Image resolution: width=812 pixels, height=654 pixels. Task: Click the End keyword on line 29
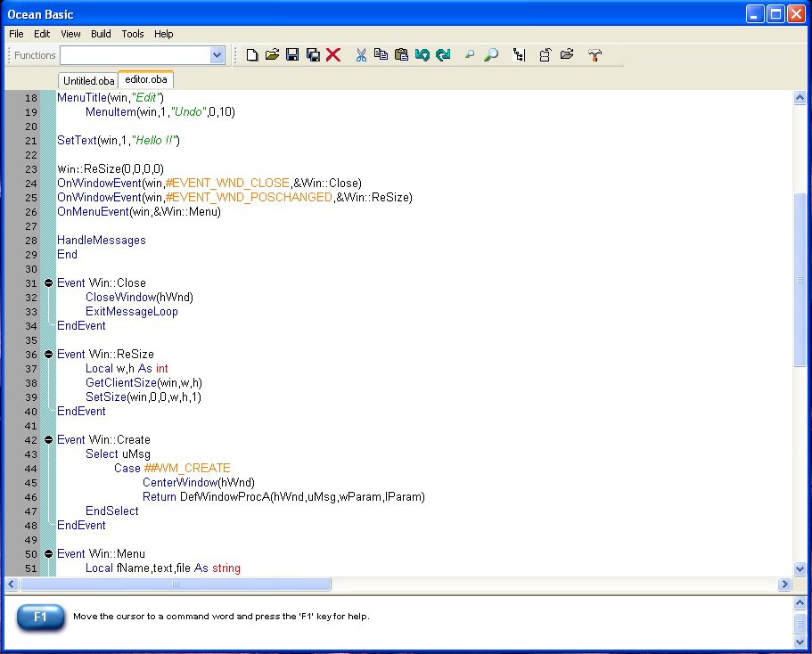tap(68, 255)
